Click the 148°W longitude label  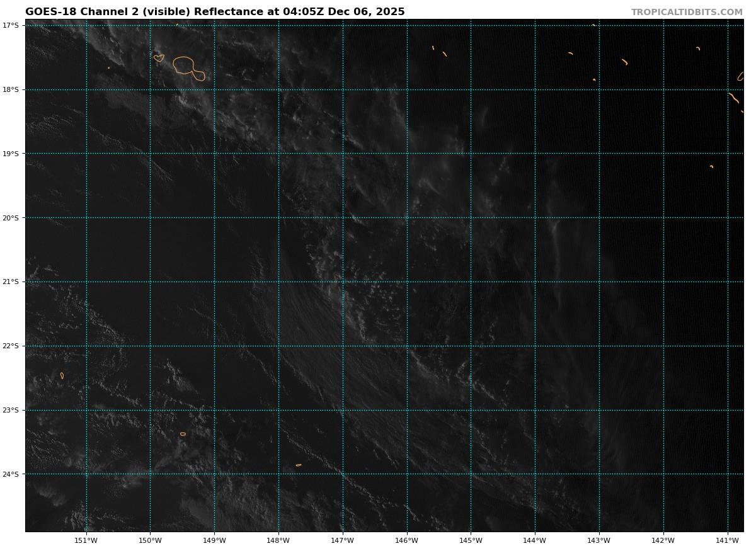278,540
